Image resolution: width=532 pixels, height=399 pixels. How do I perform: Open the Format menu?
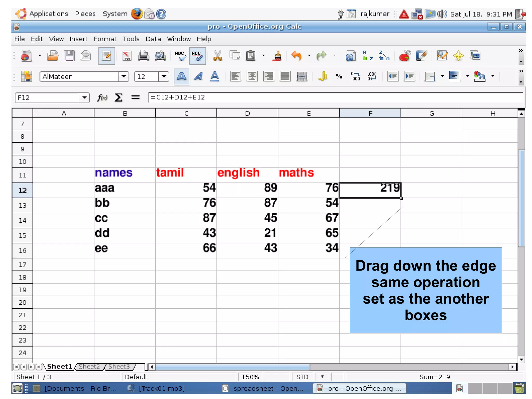tap(105, 39)
